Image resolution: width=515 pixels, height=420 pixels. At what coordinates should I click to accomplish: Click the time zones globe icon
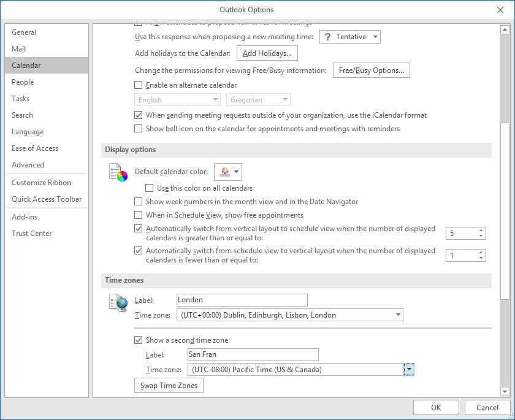118,302
